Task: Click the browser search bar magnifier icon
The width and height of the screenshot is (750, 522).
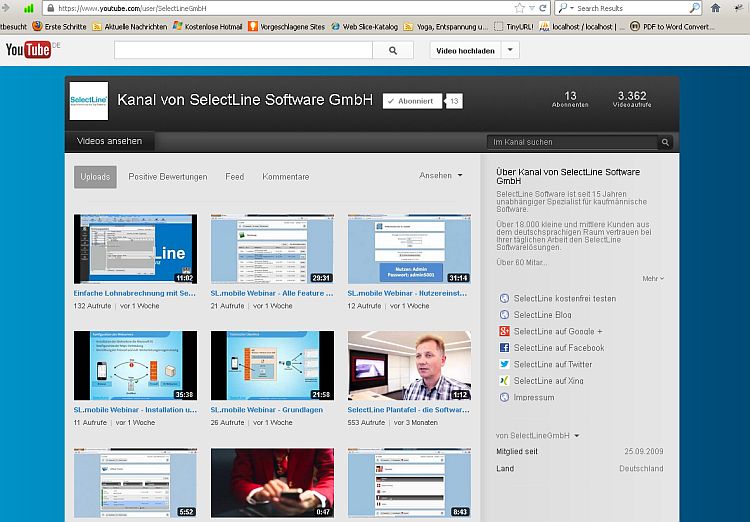Action: [695, 8]
